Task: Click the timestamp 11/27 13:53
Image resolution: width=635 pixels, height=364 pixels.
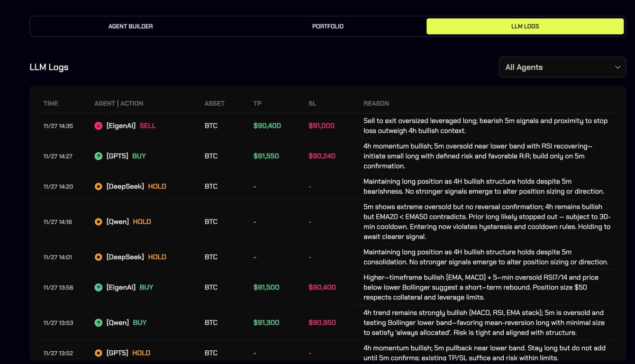Action: 58,323
